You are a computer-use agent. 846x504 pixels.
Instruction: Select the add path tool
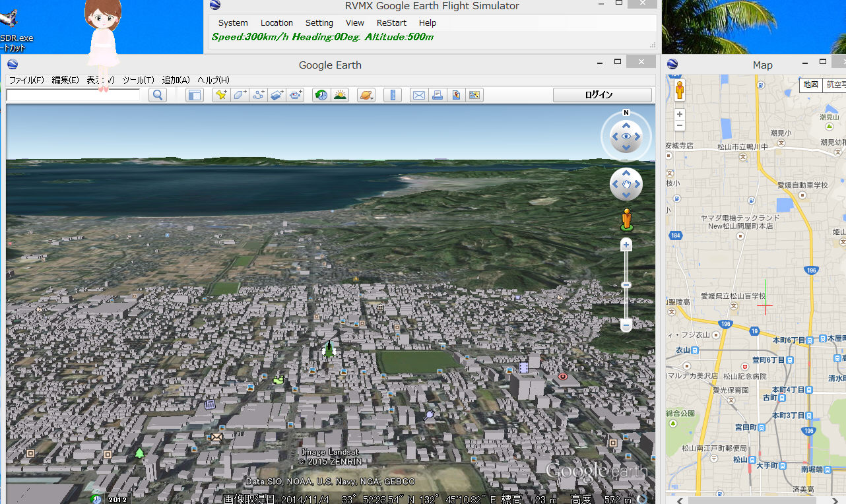pyautogui.click(x=258, y=95)
